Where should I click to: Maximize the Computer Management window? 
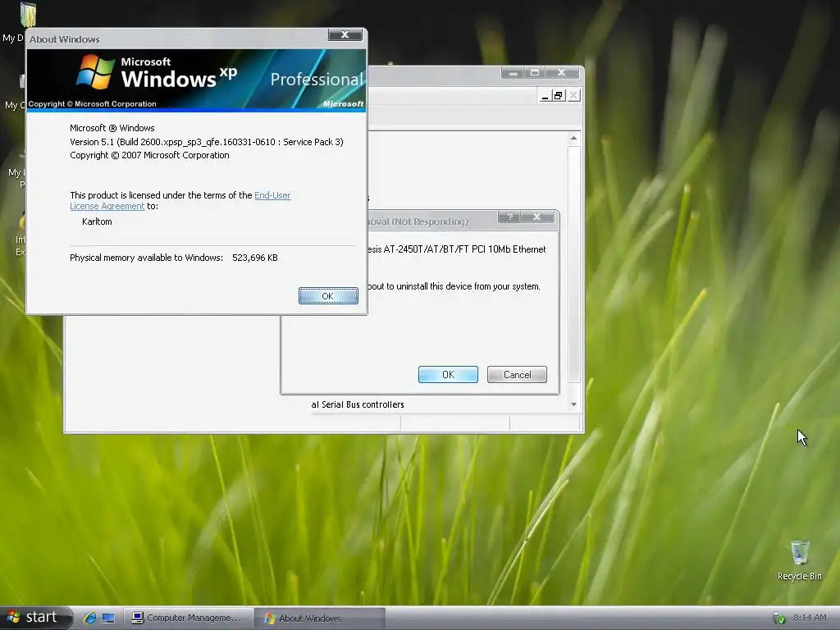pyautogui.click(x=534, y=72)
